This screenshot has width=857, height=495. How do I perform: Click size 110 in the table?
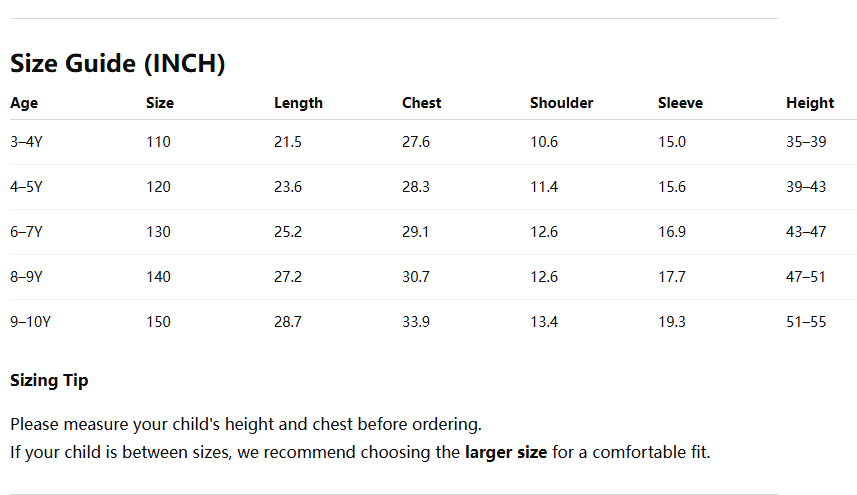pyautogui.click(x=158, y=142)
